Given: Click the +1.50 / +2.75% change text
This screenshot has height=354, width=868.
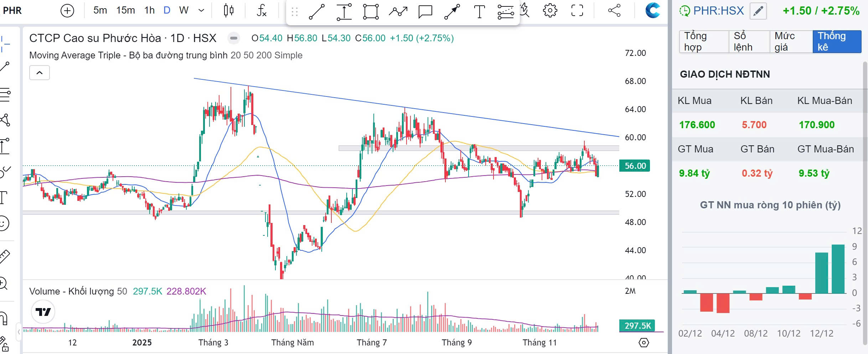Looking at the screenshot, I should point(821,11).
